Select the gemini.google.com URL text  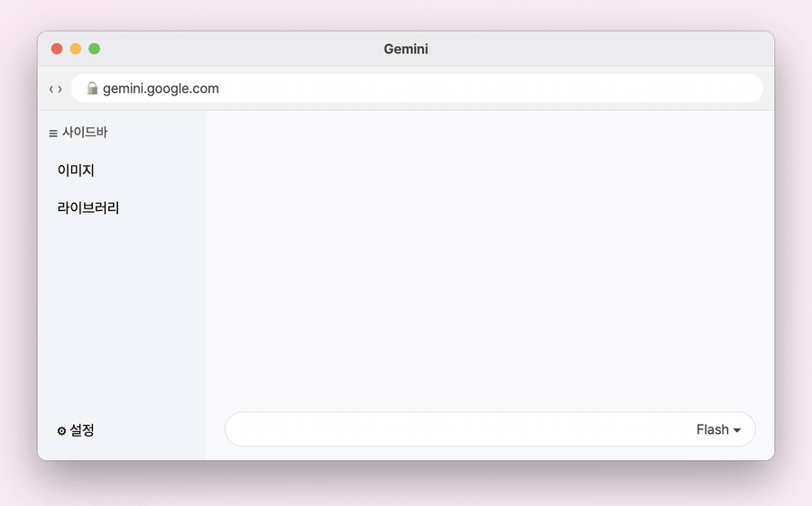pos(161,88)
